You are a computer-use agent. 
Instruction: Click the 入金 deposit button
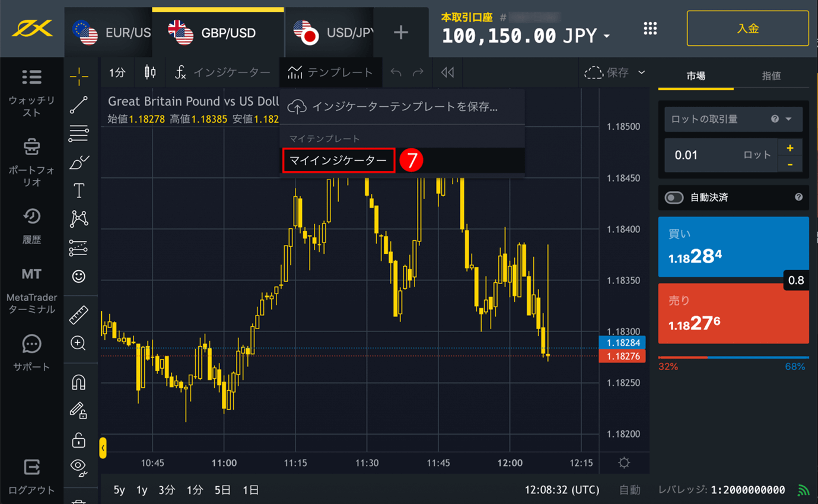tap(747, 28)
